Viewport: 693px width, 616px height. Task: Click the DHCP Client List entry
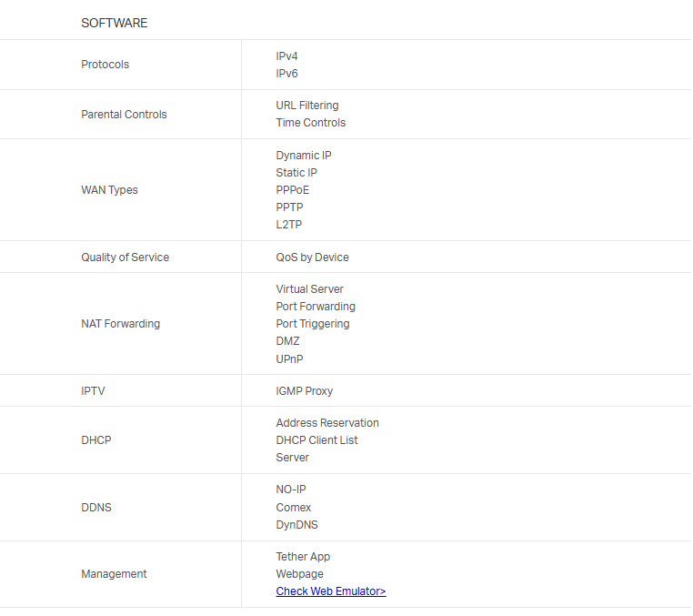316,440
